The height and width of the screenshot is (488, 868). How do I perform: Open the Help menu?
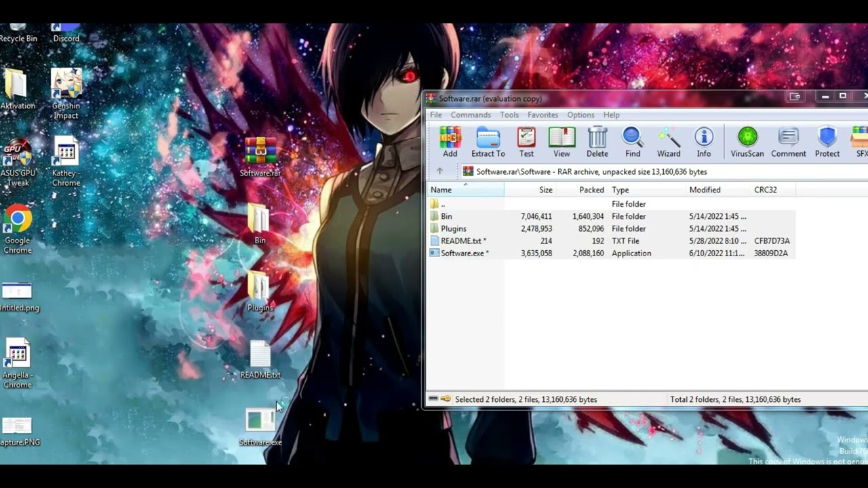click(x=611, y=115)
